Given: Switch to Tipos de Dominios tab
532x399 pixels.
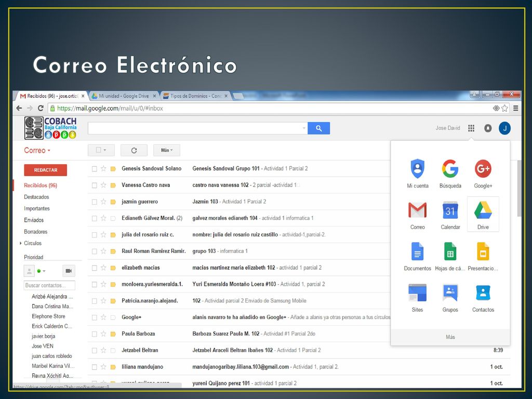Looking at the screenshot, I should pyautogui.click(x=196, y=96).
